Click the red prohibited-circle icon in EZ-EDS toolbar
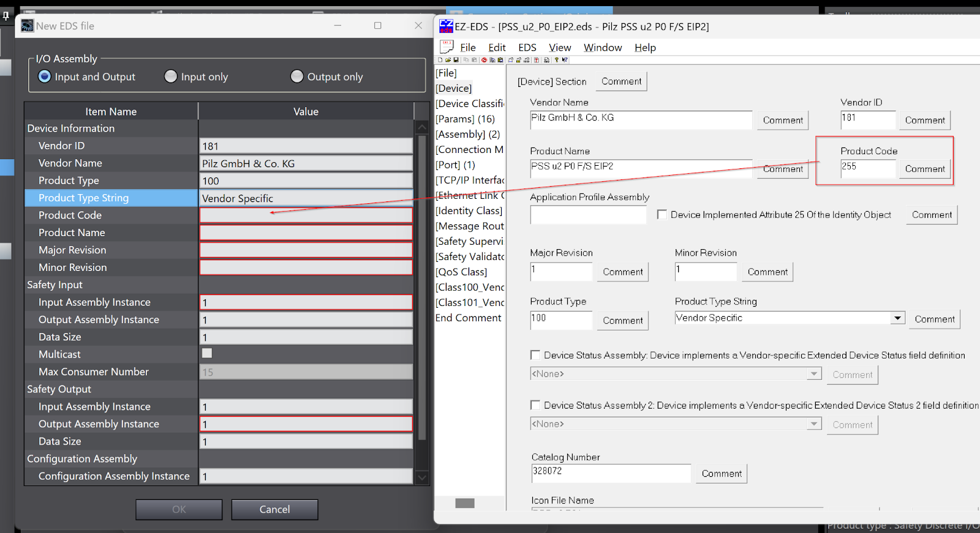This screenshot has height=533, width=980. tap(484, 60)
